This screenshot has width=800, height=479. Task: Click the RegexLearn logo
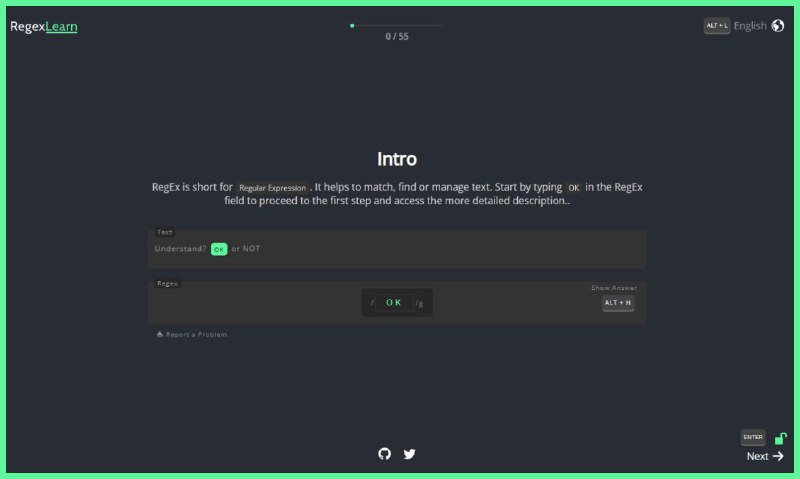44,27
